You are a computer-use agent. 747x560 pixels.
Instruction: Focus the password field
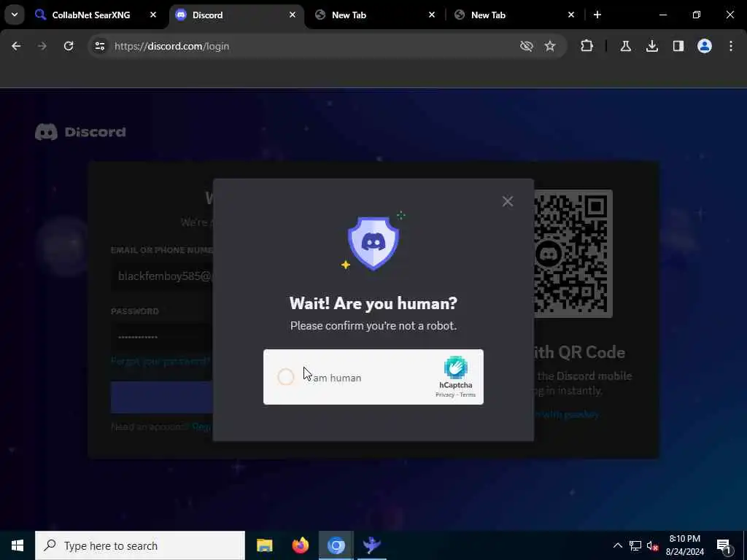click(x=162, y=337)
